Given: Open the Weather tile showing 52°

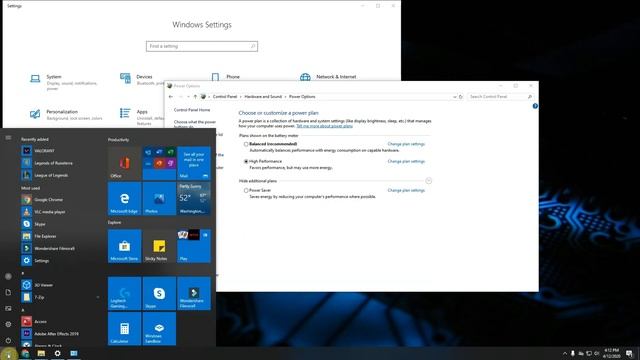Looking at the screenshot, I should [x=194, y=198].
